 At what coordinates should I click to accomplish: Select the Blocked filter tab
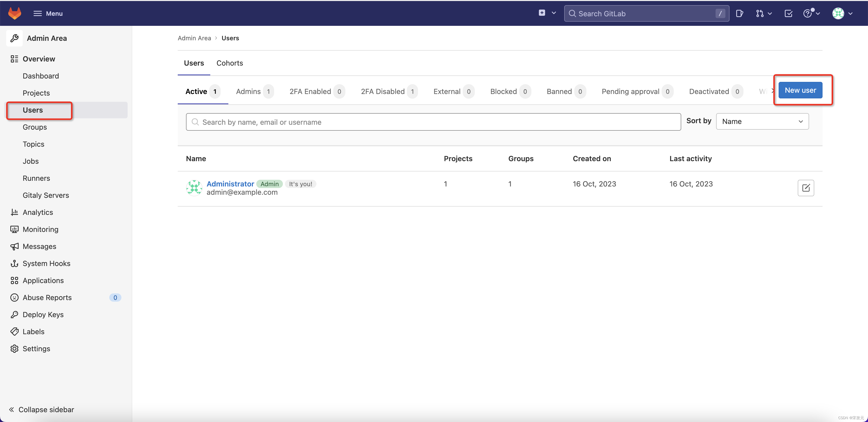pyautogui.click(x=510, y=92)
